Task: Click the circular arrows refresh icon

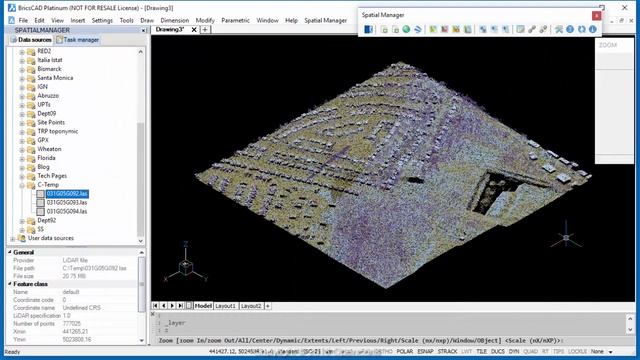Action: [x=582, y=29]
